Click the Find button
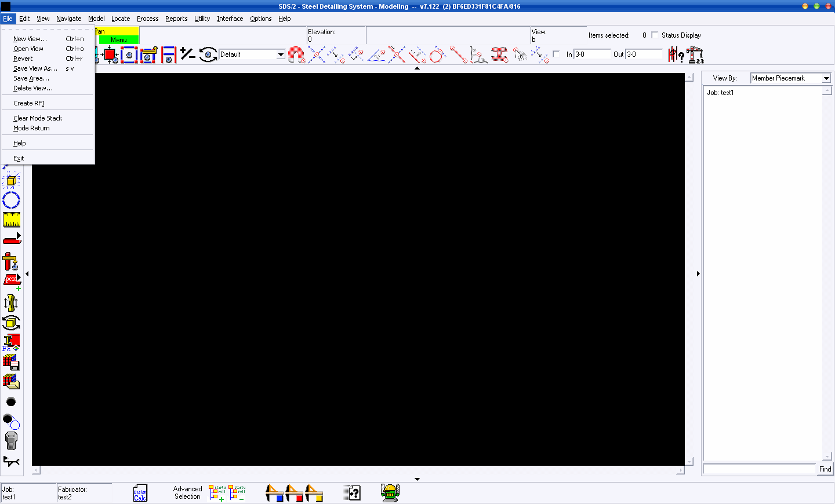 point(825,469)
